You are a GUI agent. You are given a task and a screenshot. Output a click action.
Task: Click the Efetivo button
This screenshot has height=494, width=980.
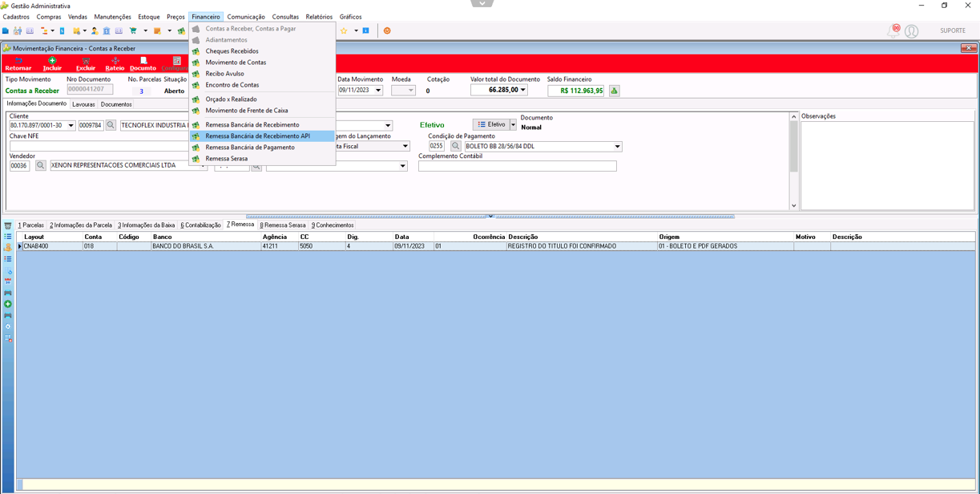(491, 124)
